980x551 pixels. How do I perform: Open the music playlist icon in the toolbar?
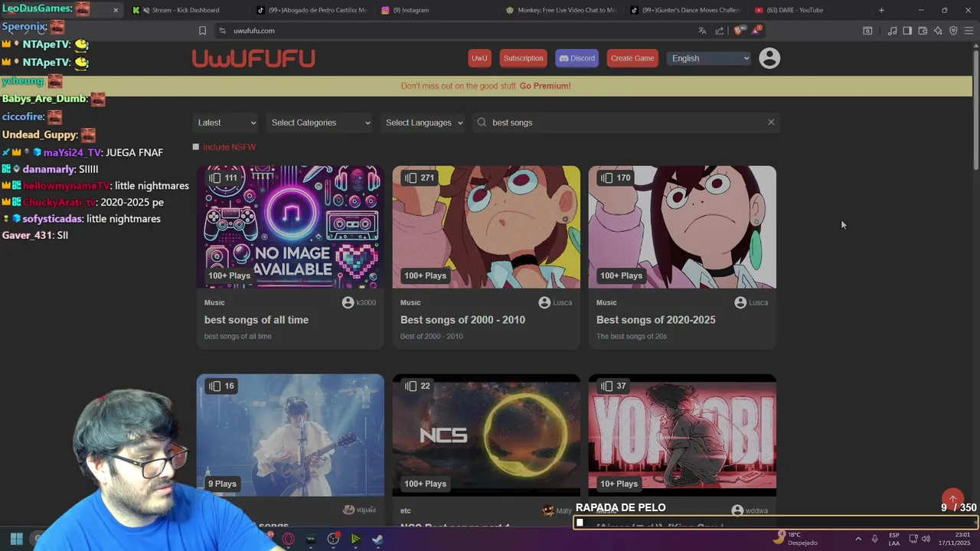(892, 31)
